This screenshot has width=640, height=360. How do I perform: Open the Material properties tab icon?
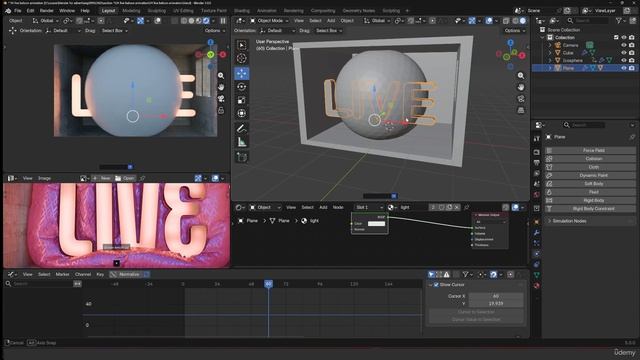[x=536, y=285]
